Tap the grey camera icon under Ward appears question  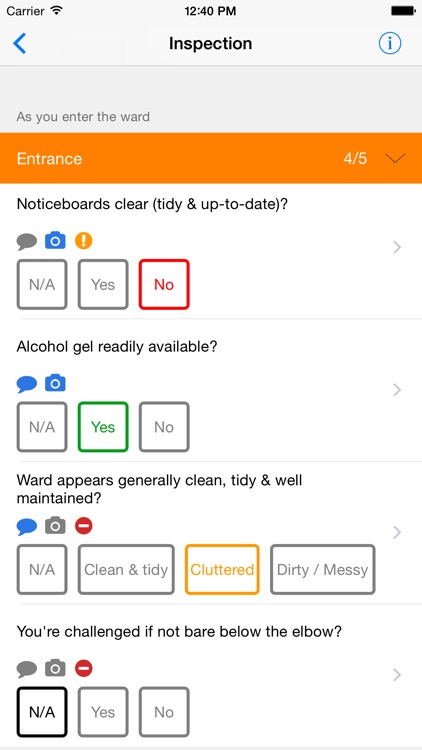pyautogui.click(x=55, y=526)
